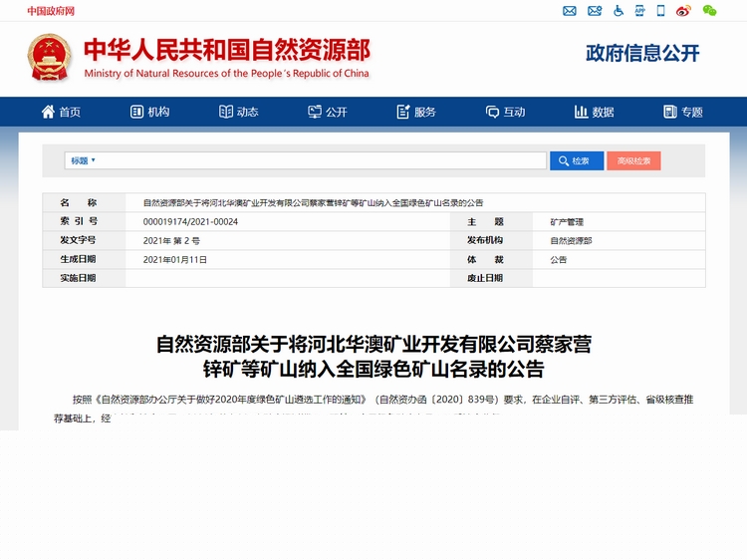Click the blue 检索 search button
The width and height of the screenshot is (747, 560).
pos(577,161)
